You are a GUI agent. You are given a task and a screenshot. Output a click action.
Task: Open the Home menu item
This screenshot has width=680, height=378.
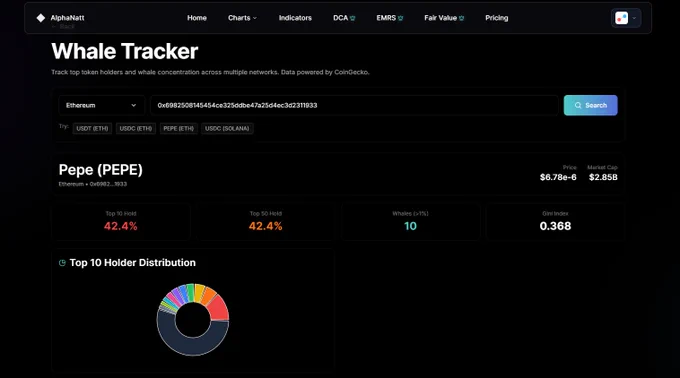tap(197, 18)
